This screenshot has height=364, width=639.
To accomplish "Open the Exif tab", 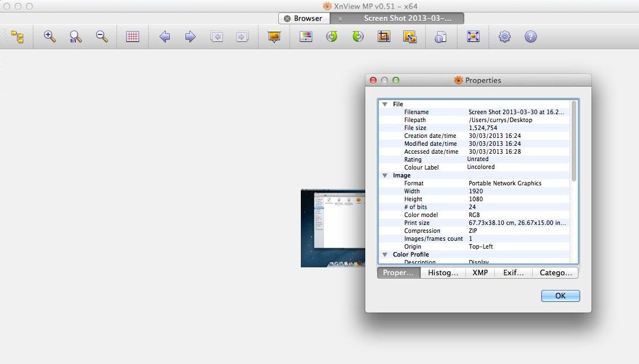I will (513, 273).
